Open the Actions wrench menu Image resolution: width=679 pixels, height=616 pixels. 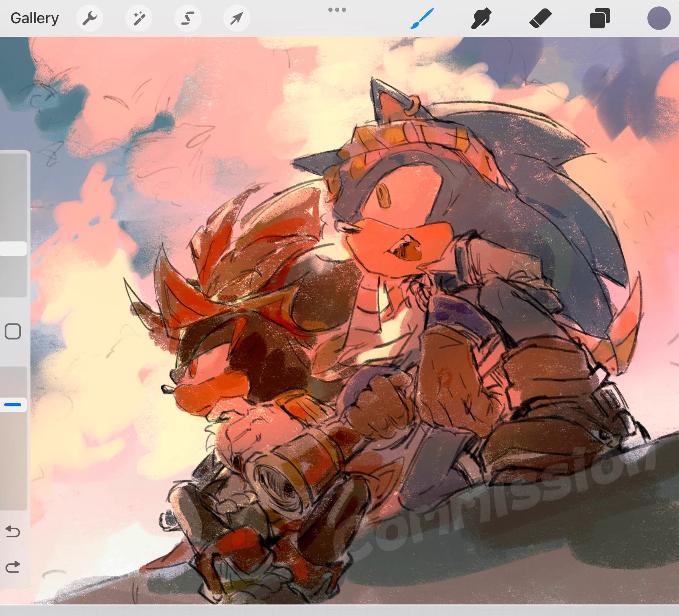click(90, 18)
